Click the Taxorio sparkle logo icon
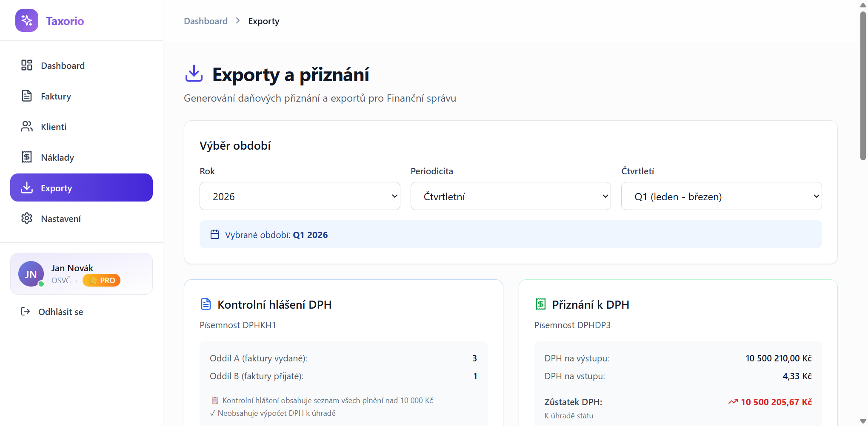The width and height of the screenshot is (868, 426). (27, 20)
